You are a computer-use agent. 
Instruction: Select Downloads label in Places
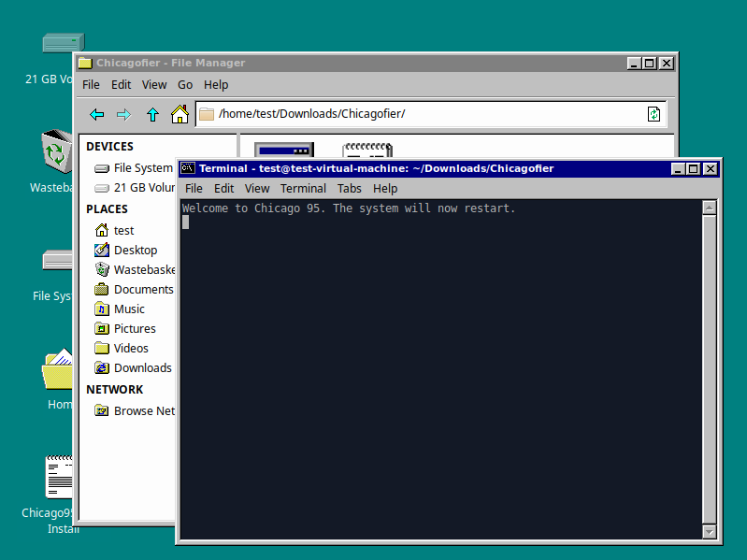143,367
